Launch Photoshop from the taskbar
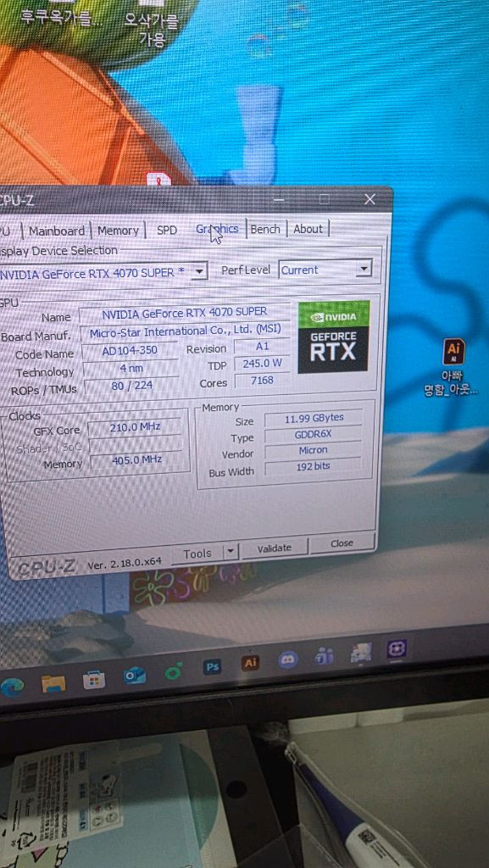 click(x=212, y=667)
